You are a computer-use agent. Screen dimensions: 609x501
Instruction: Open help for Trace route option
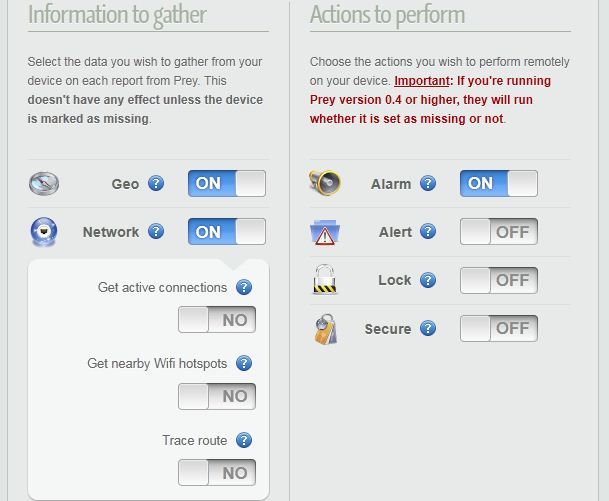[x=243, y=440]
